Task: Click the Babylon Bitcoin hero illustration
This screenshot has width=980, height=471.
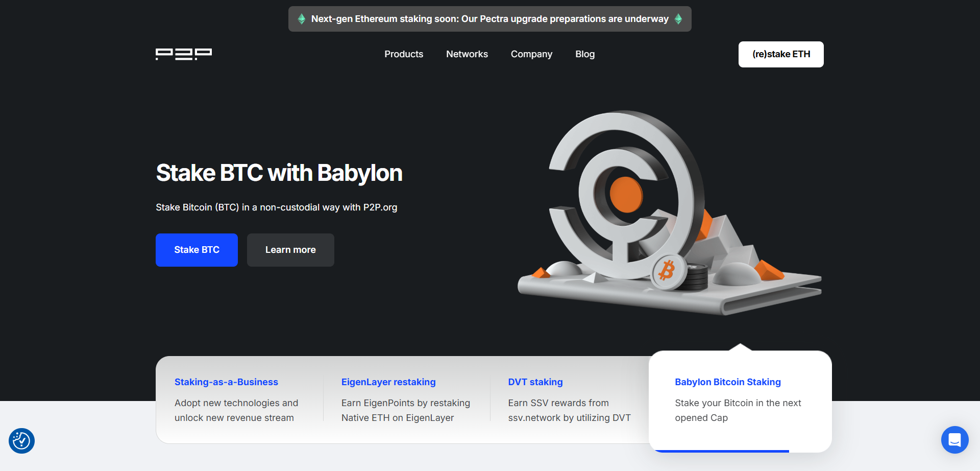Action: tap(670, 213)
